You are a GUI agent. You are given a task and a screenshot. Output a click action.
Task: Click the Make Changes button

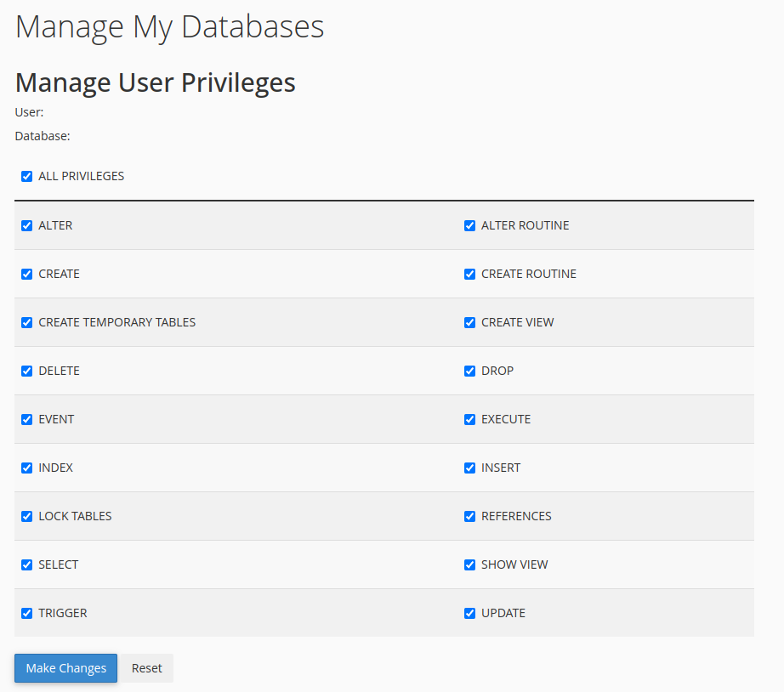pos(65,668)
